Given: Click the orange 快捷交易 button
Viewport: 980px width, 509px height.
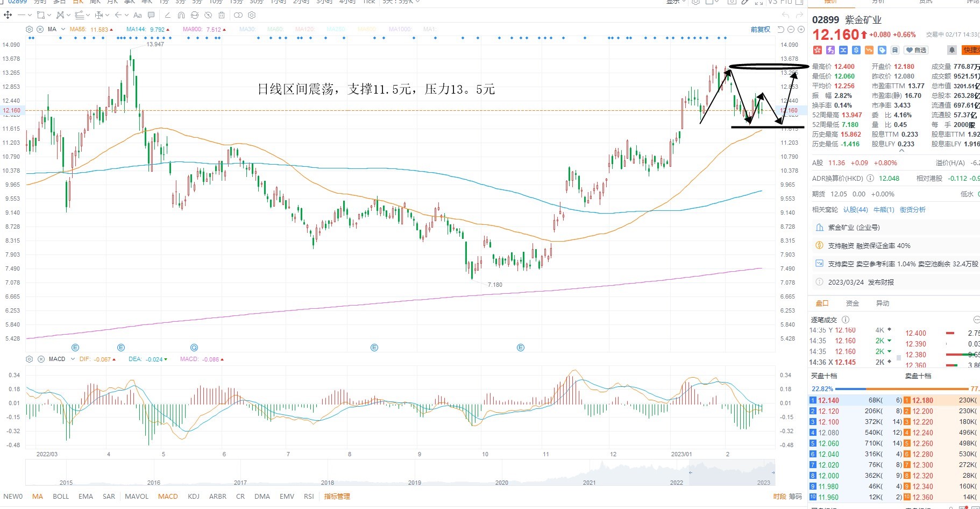Looking at the screenshot, I should (x=971, y=50).
